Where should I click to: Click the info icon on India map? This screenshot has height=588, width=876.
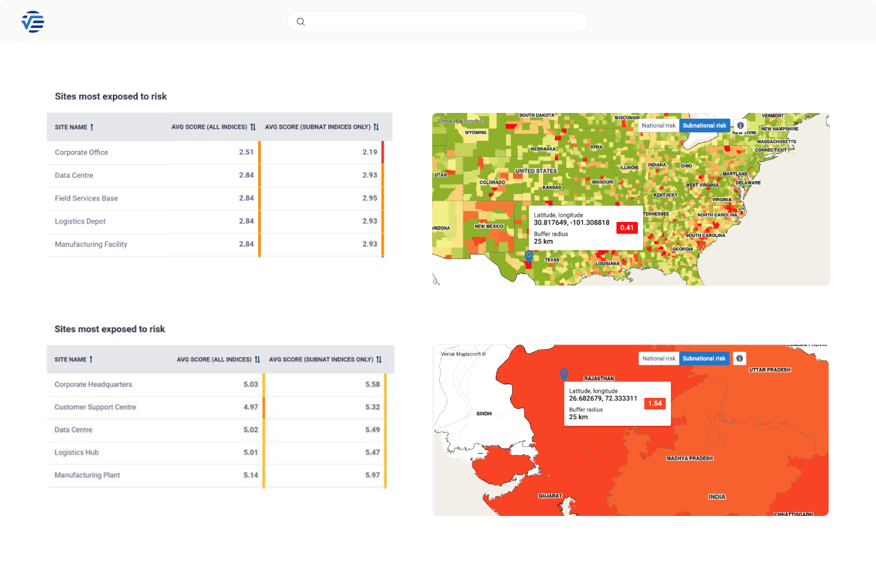pyautogui.click(x=740, y=358)
